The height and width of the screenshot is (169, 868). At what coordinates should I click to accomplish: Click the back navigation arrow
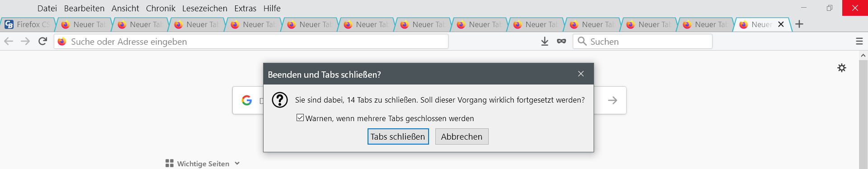(9, 42)
